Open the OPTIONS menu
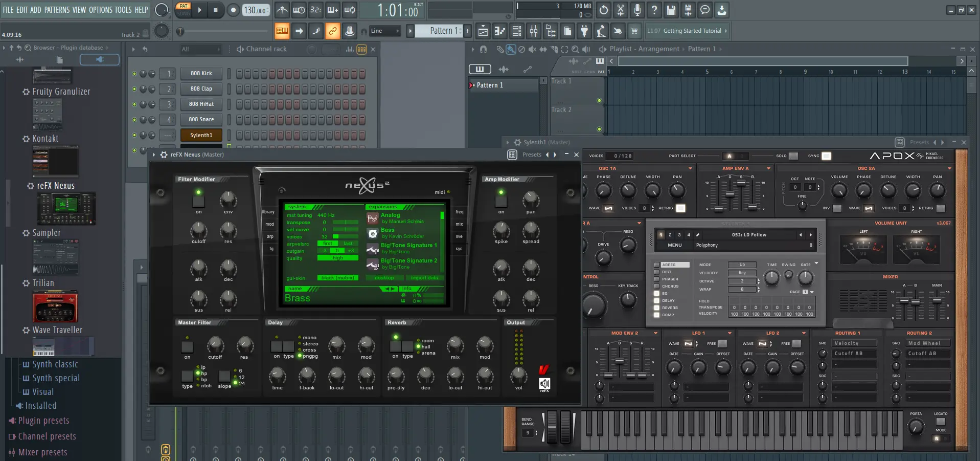980x461 pixels. click(100, 10)
